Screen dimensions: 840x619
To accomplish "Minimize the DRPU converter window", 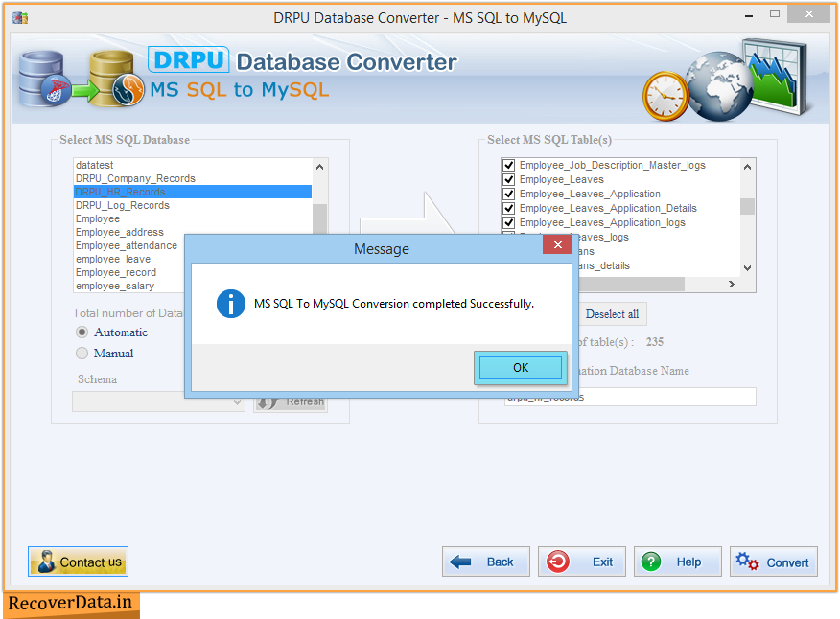I will (748, 16).
